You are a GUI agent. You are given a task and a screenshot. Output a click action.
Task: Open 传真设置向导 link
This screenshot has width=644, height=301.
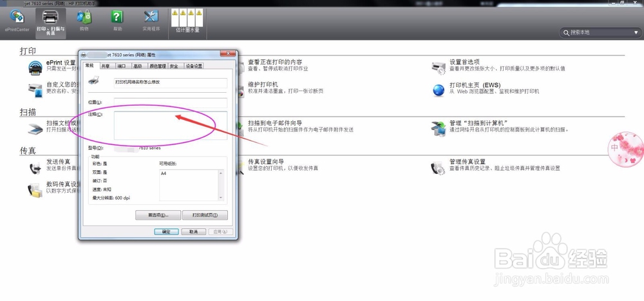click(266, 162)
